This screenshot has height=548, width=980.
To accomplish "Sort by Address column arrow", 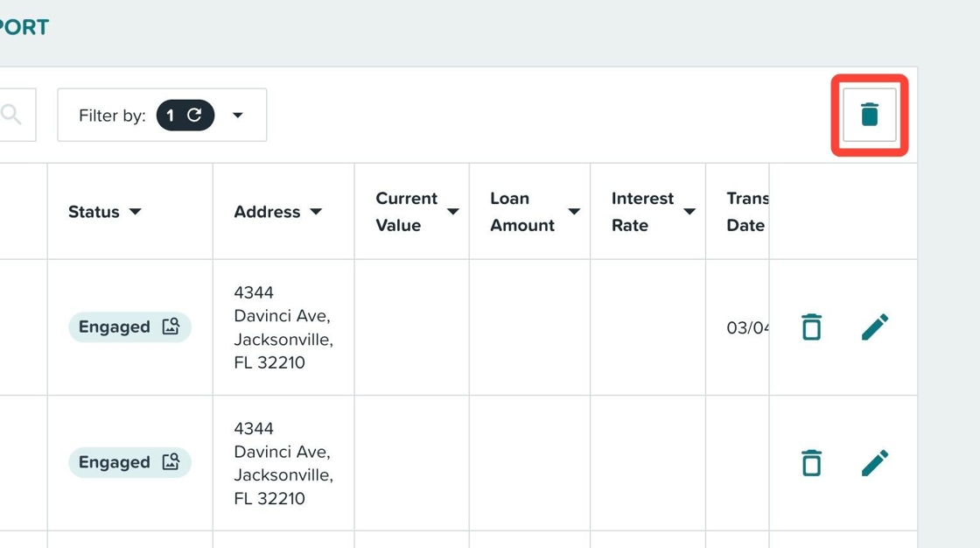I will pyautogui.click(x=316, y=212).
